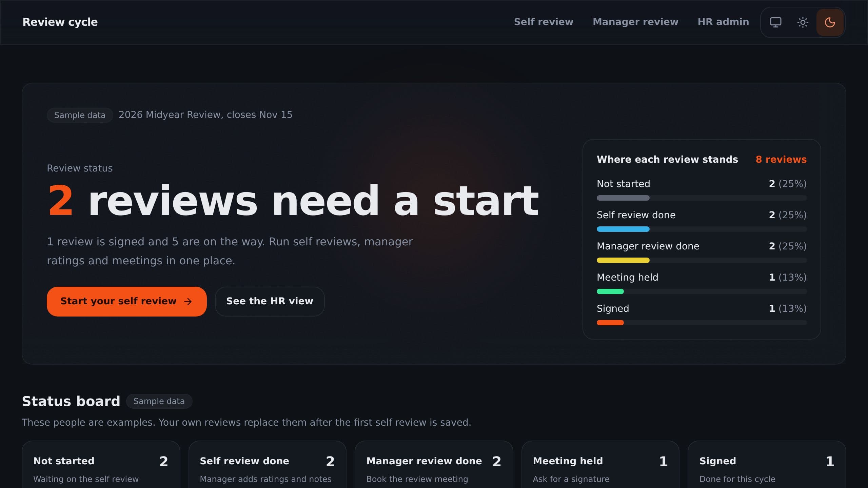Open the Self review done board card
This screenshot has width=868, height=488.
point(267,464)
